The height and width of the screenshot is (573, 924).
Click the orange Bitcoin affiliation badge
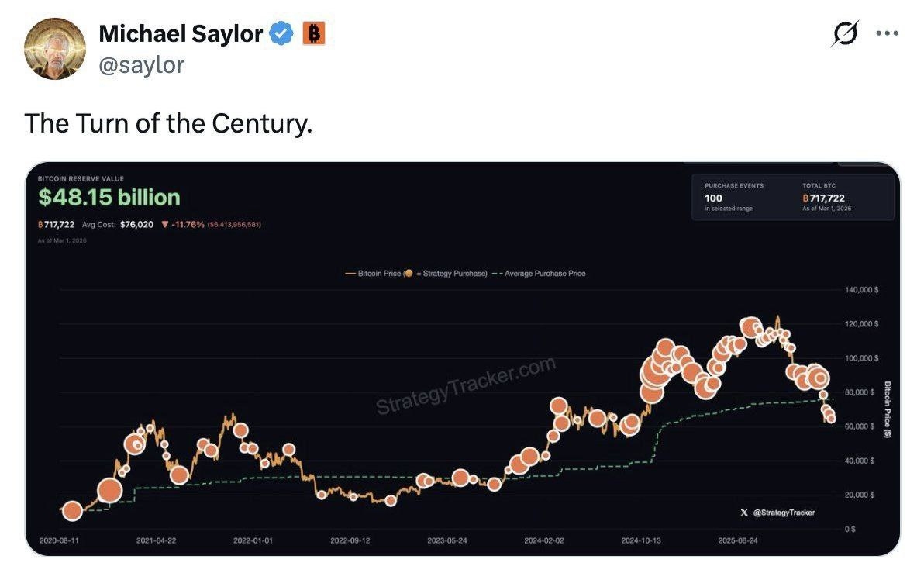click(314, 33)
